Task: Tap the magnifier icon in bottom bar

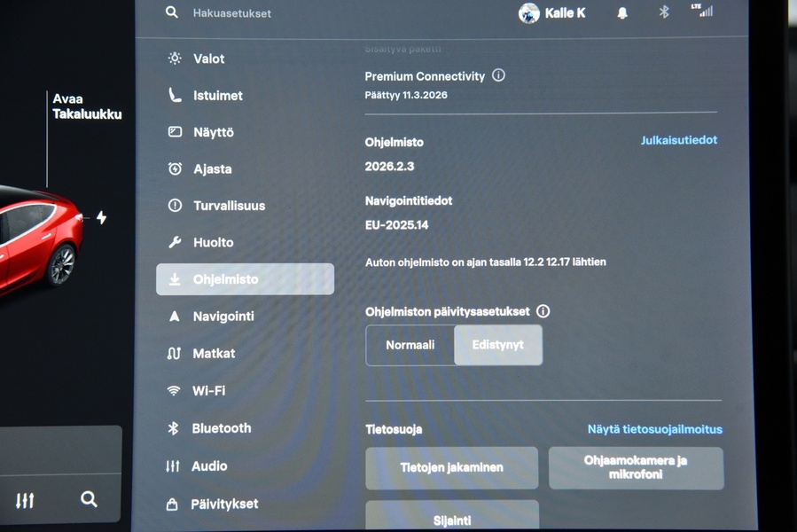Action: coord(89,499)
